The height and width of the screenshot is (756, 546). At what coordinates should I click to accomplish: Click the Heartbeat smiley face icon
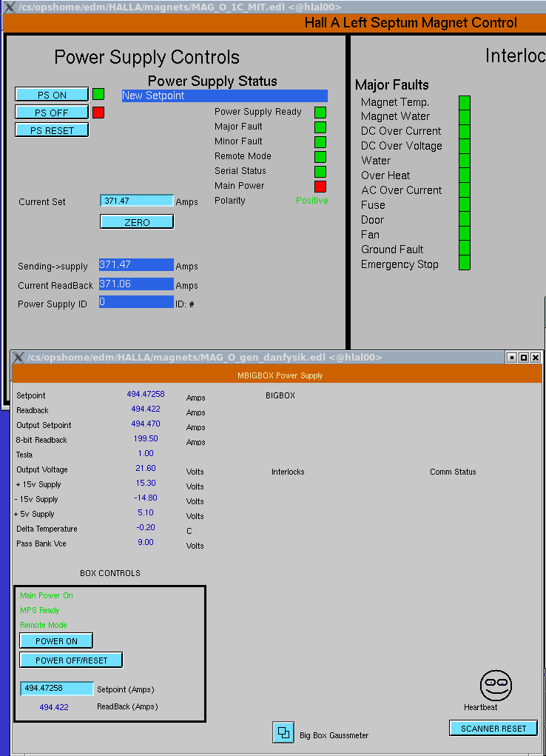tap(496, 685)
